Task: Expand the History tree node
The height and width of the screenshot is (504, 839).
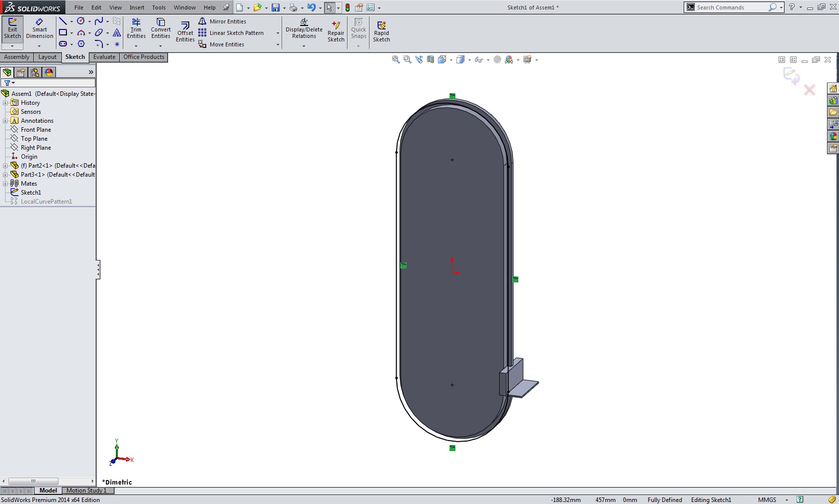Action: point(5,103)
